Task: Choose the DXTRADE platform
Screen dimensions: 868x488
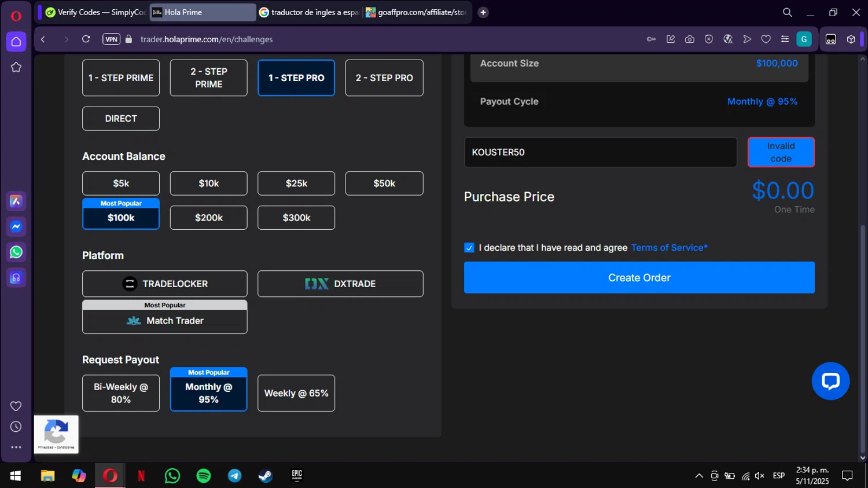Action: pos(340,284)
